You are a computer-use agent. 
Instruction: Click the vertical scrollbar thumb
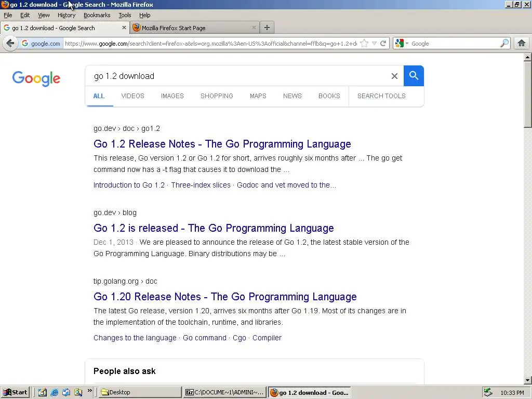coord(528,95)
